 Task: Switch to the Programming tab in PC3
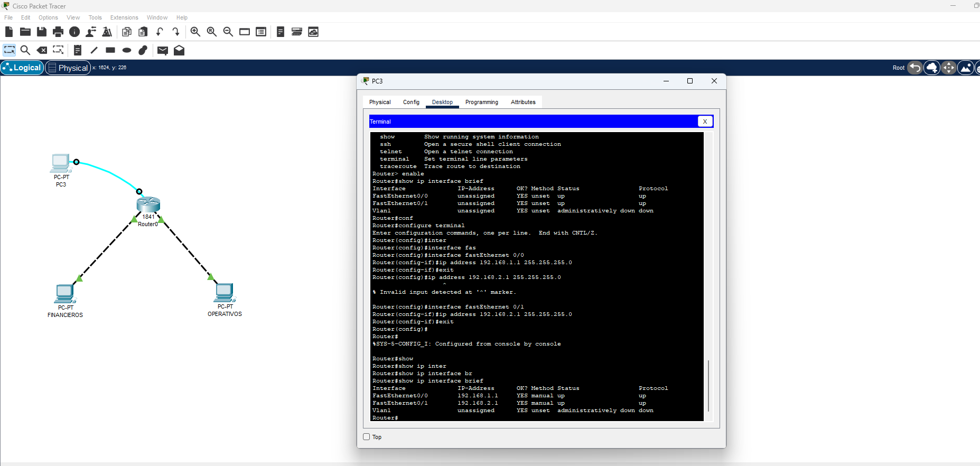point(482,102)
